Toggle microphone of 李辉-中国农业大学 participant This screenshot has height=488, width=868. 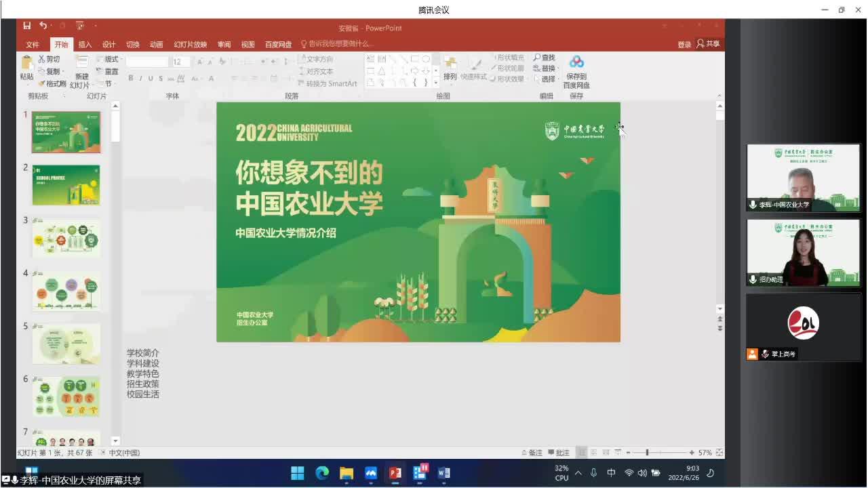coord(753,205)
